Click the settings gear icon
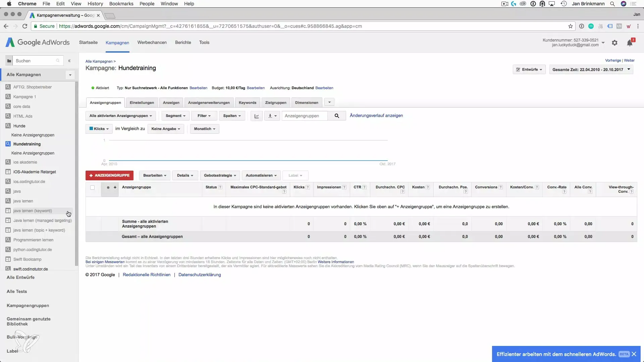 click(614, 43)
